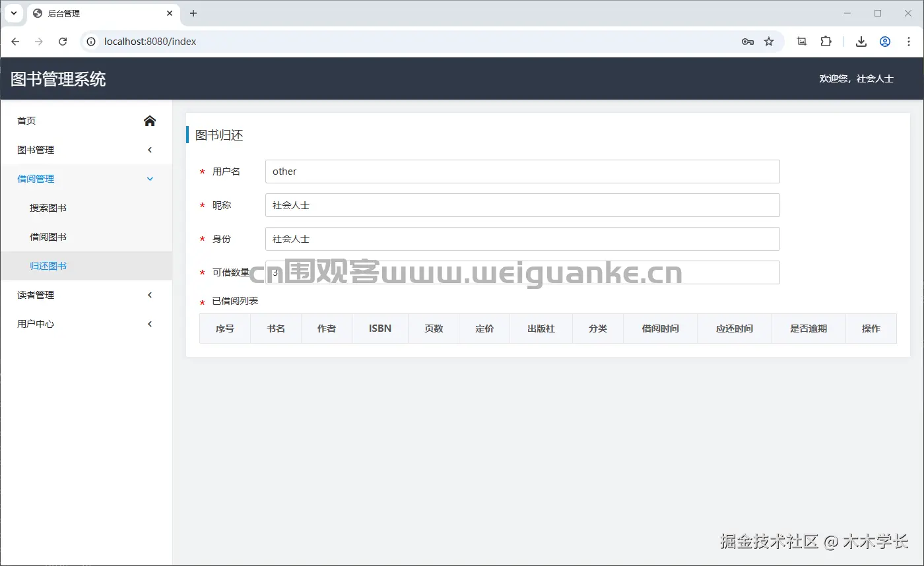Open site information icon in address bar
Image resolution: width=924 pixels, height=566 pixels.
click(92, 42)
